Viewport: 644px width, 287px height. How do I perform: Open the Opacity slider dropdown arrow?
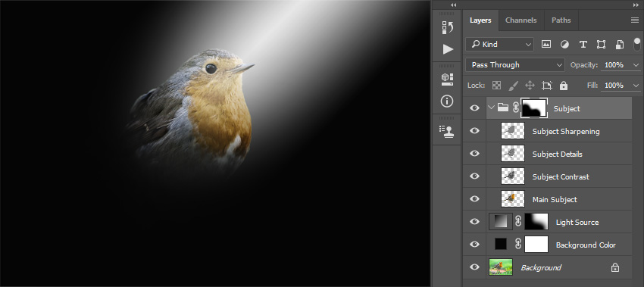coord(636,65)
